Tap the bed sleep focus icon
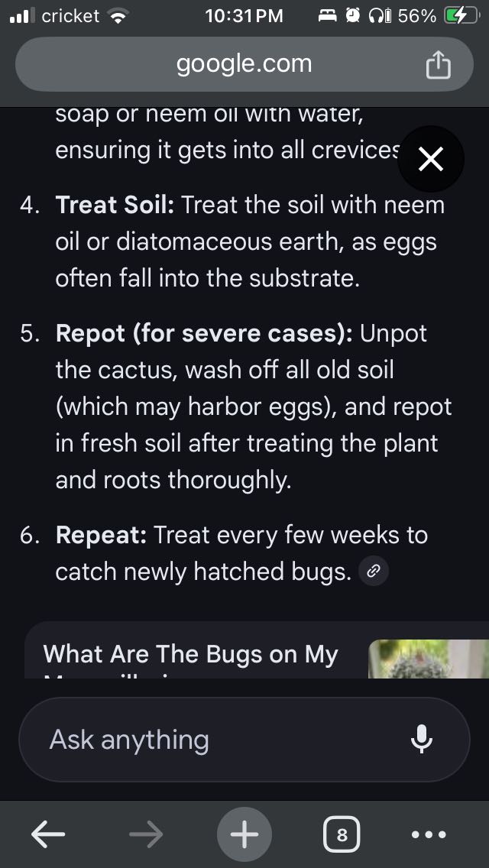The height and width of the screenshot is (868, 489). pos(328,16)
